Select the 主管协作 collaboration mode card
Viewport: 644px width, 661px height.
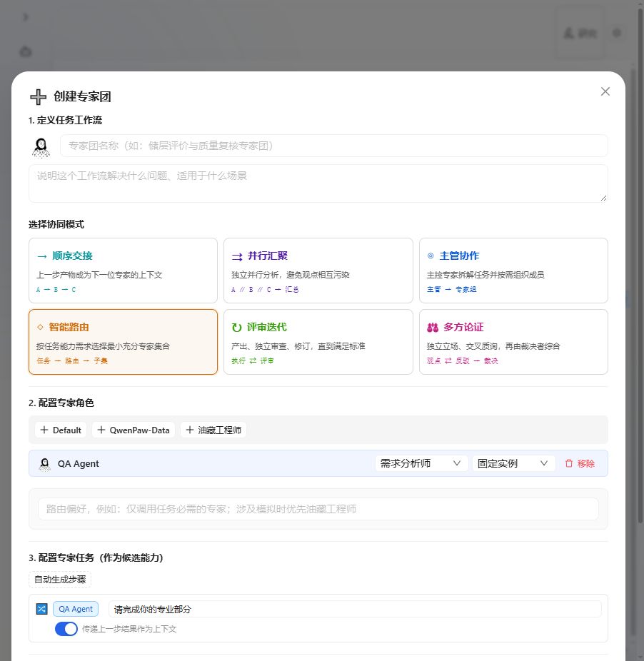(513, 271)
